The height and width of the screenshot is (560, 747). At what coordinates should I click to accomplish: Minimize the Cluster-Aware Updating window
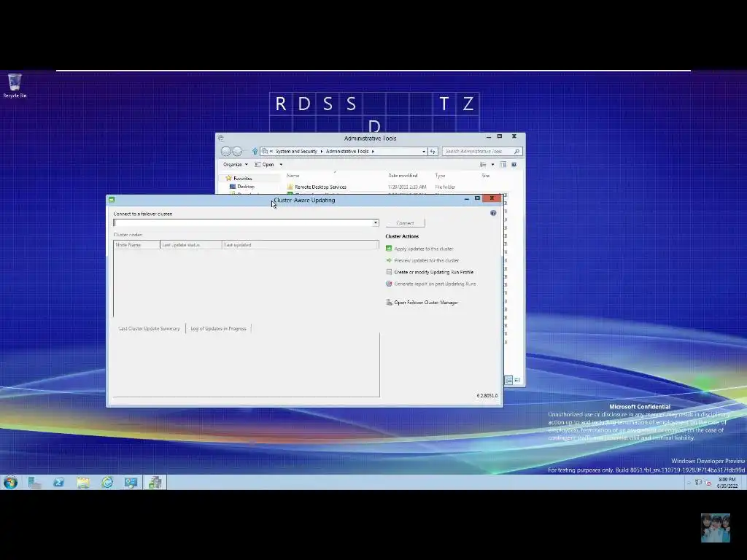(466, 198)
